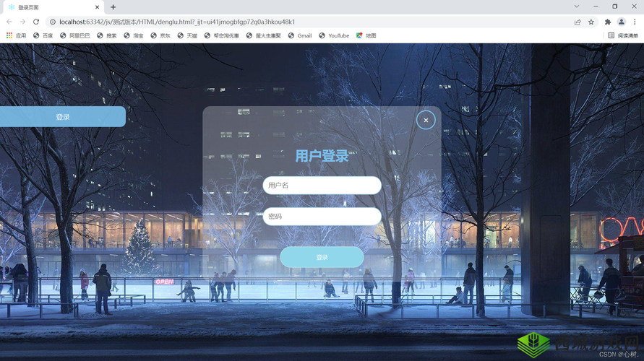Close the 登录页面 tab
Viewport: 644px width, 361px height.
[97, 7]
